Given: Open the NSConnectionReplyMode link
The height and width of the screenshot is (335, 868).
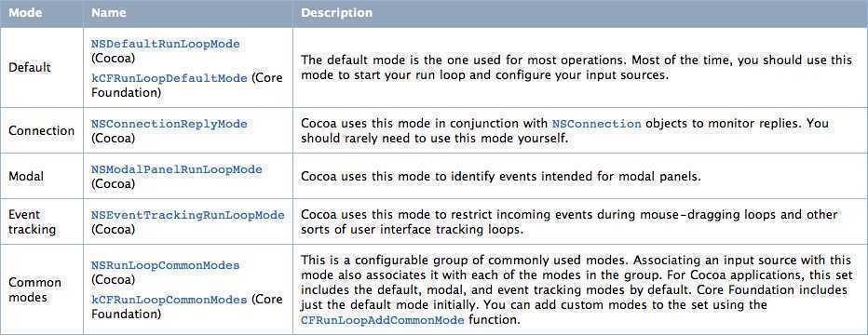Looking at the screenshot, I should coord(170,124).
